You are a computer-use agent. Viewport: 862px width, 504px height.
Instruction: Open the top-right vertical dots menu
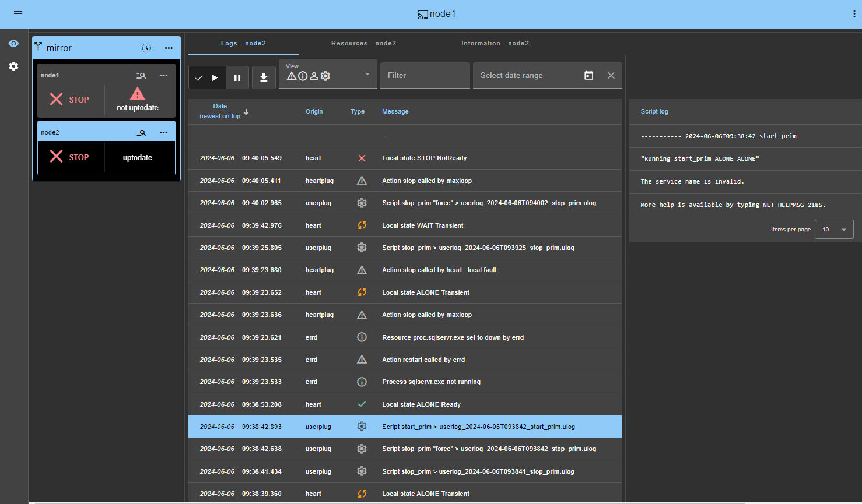[x=854, y=14]
